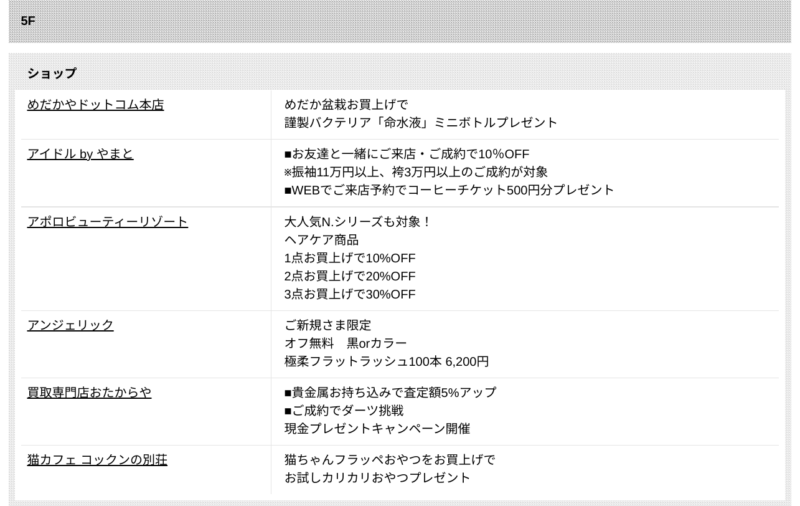800x506 pixels.
Task: Click the お友達と一緒にご来店 10%OFF line
Action: pos(407,155)
